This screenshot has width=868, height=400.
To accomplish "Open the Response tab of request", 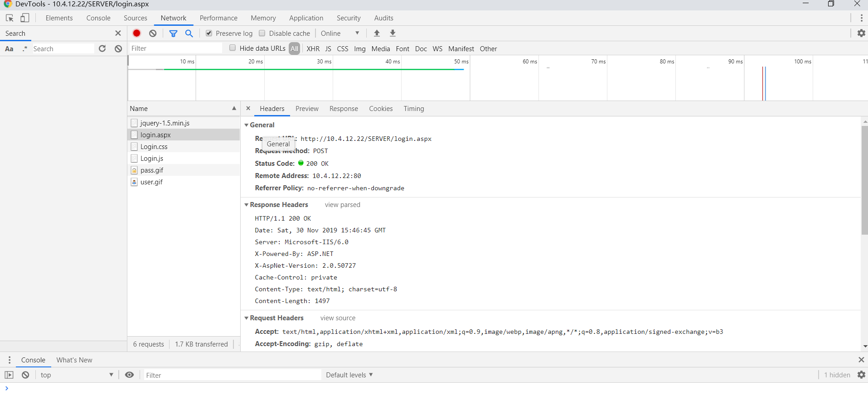I will pyautogui.click(x=344, y=109).
